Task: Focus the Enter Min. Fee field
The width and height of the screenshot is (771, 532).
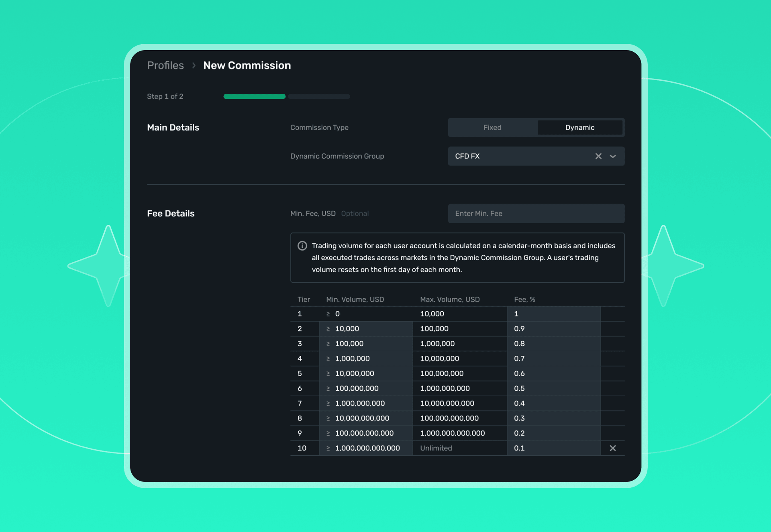Action: [x=536, y=214]
